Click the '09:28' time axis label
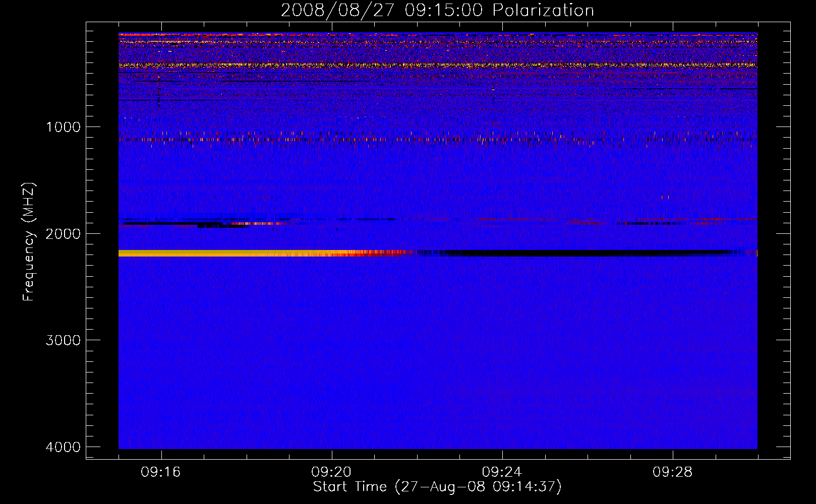This screenshot has width=816, height=504. 672,472
